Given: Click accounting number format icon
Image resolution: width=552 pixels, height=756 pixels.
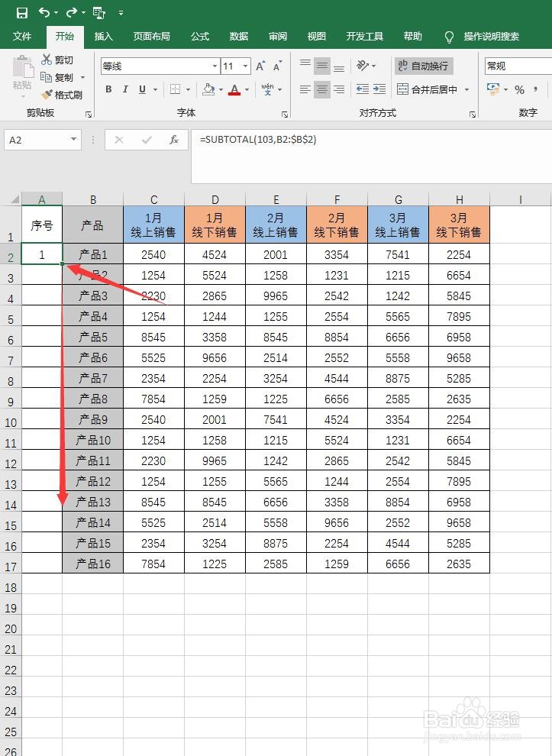Looking at the screenshot, I should [493, 89].
